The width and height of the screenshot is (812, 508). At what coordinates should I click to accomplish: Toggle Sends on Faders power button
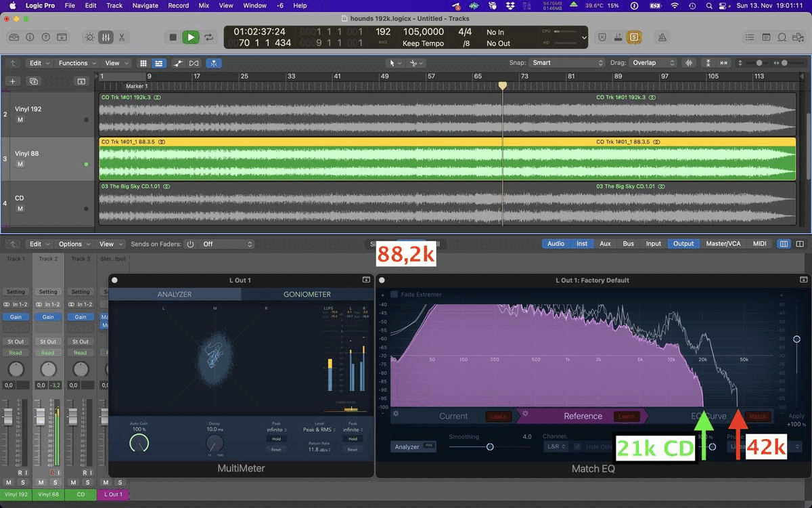(190, 244)
